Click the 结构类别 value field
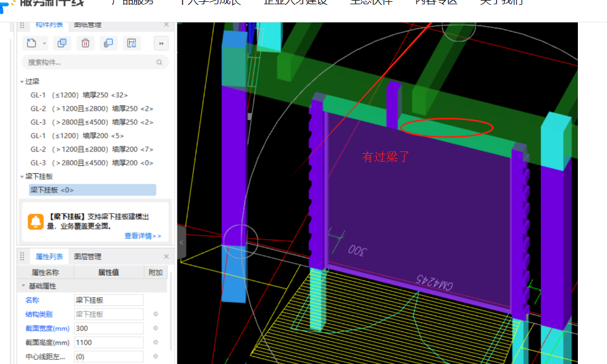Viewport: 607px width, 364px height. [x=109, y=314]
